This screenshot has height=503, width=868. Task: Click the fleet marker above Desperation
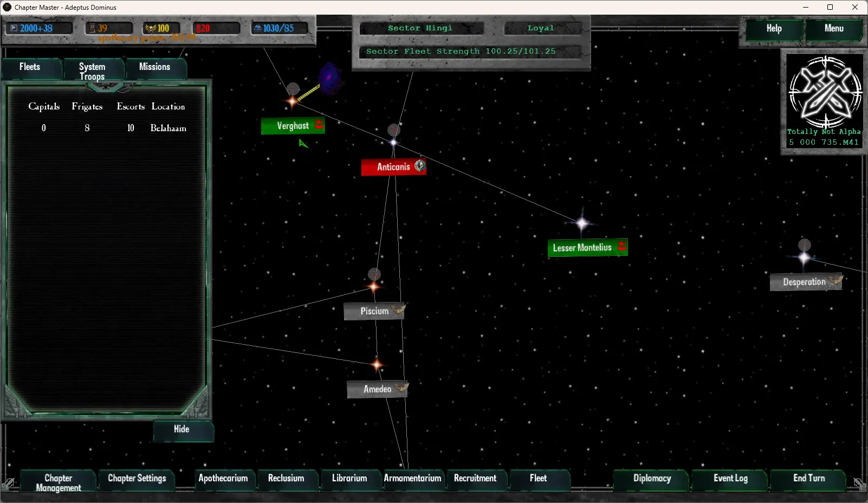(805, 245)
